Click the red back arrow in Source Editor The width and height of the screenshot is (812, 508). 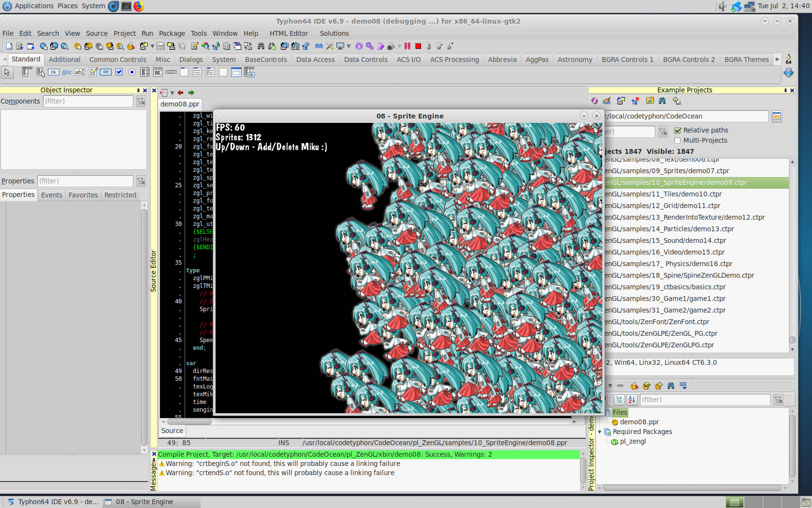pyautogui.click(x=180, y=92)
